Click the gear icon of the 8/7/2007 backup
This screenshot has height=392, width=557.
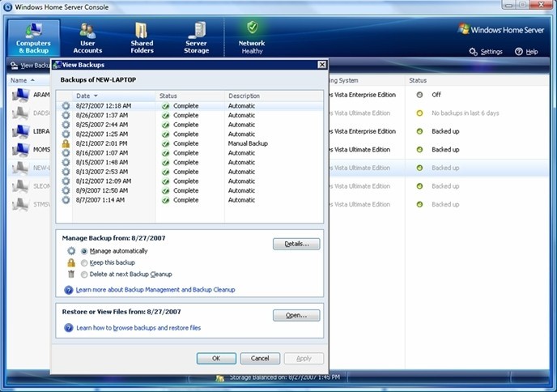[66, 200]
